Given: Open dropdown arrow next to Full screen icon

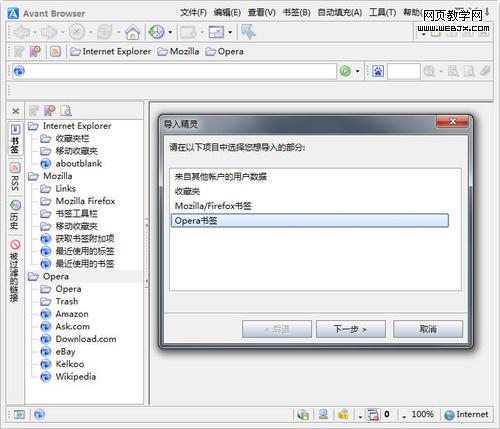Looking at the screenshot, I should [230, 33].
